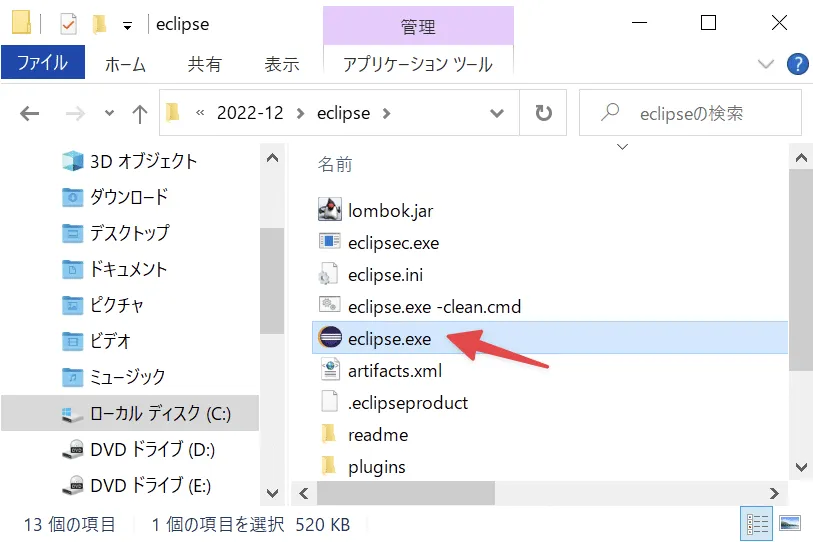Open the help question mark icon
813x542 pixels.
pos(797,64)
